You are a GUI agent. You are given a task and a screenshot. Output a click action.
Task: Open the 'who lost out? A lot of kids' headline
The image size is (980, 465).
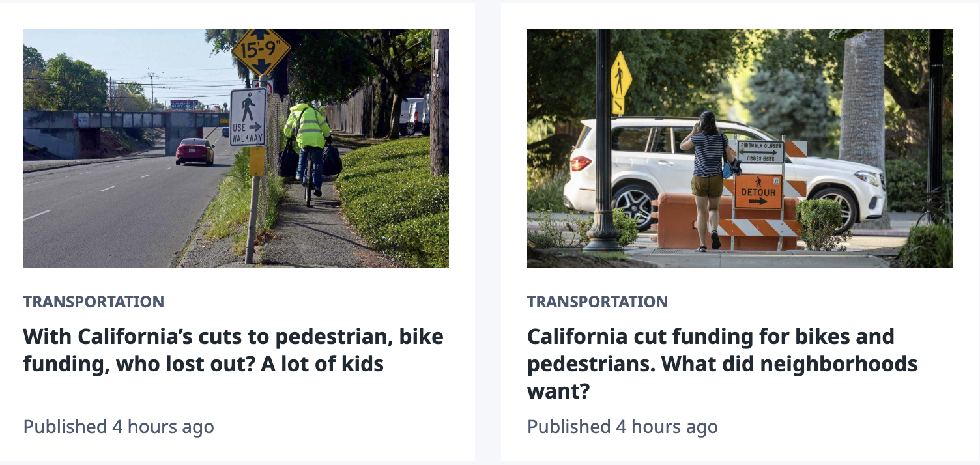point(233,350)
